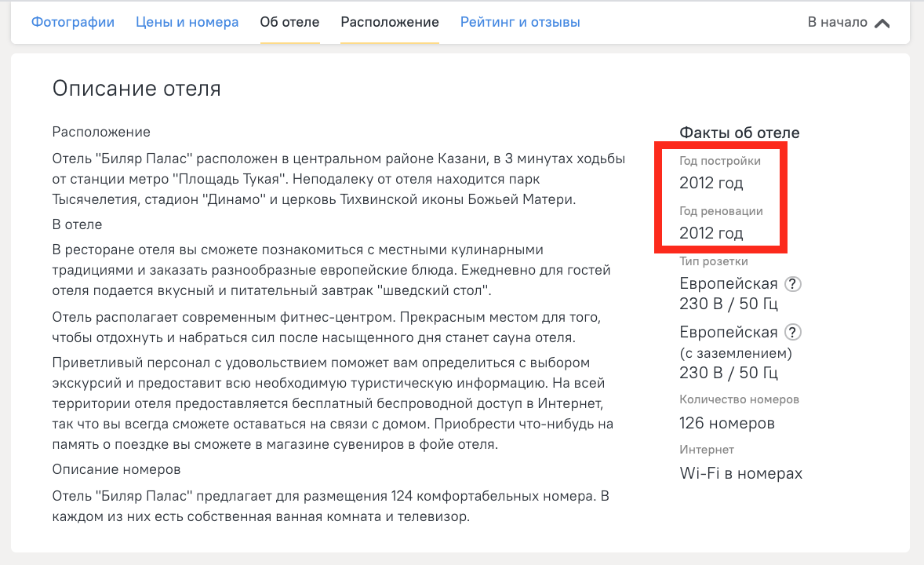Click the Интернет label
This screenshot has width=924, height=565.
point(706,450)
